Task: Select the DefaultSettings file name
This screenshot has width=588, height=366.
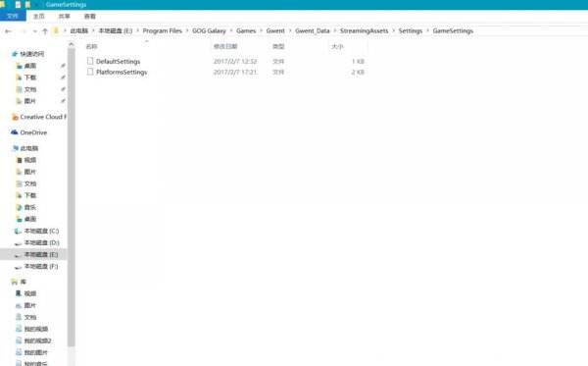Action: (x=119, y=61)
